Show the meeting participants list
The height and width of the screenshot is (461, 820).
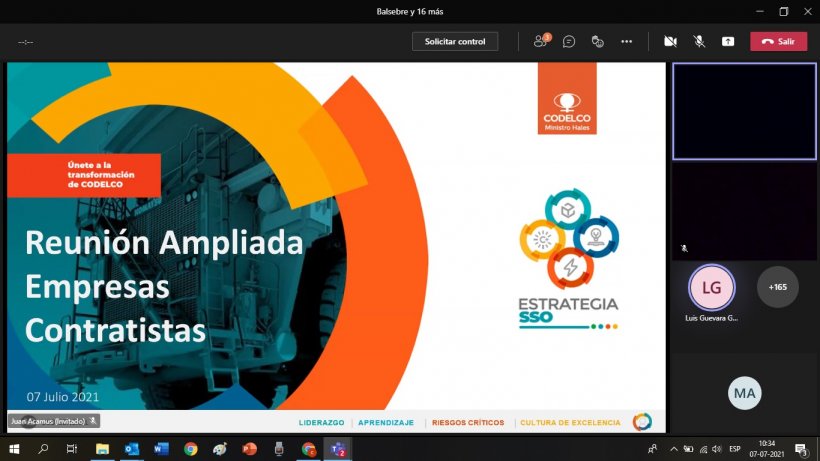541,41
